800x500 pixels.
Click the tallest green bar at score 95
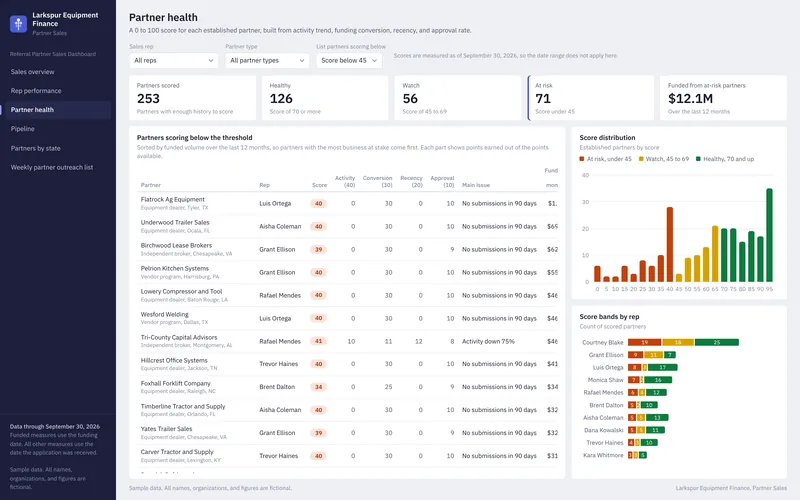[769, 235]
